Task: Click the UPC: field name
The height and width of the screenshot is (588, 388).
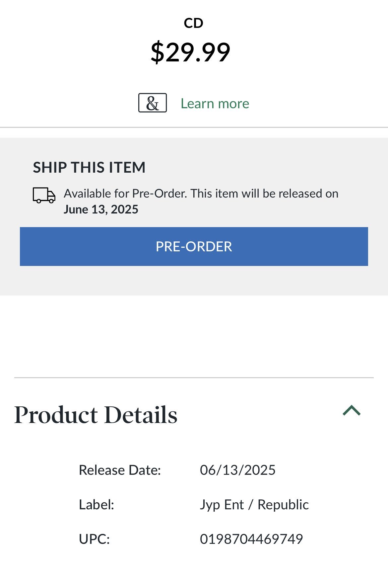Action: (94, 539)
